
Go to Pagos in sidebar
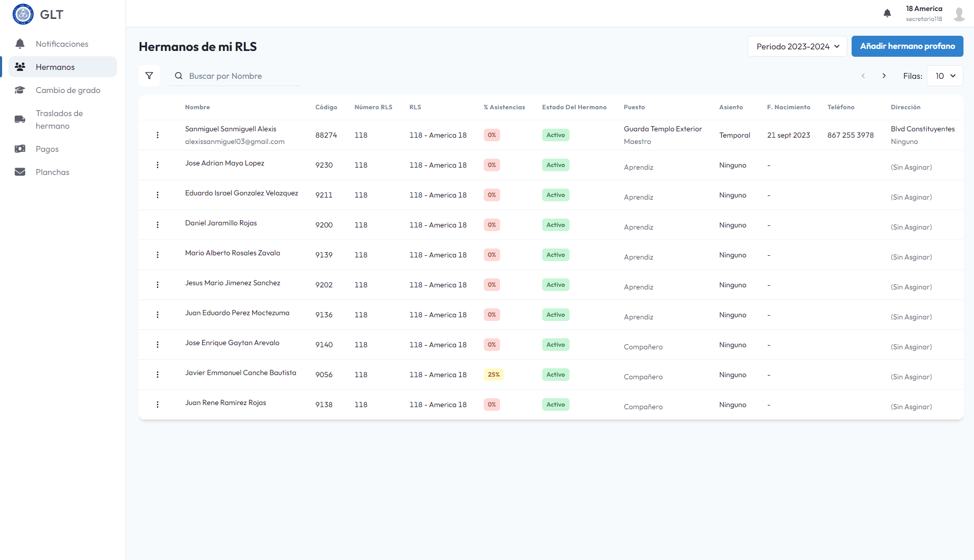pos(47,149)
